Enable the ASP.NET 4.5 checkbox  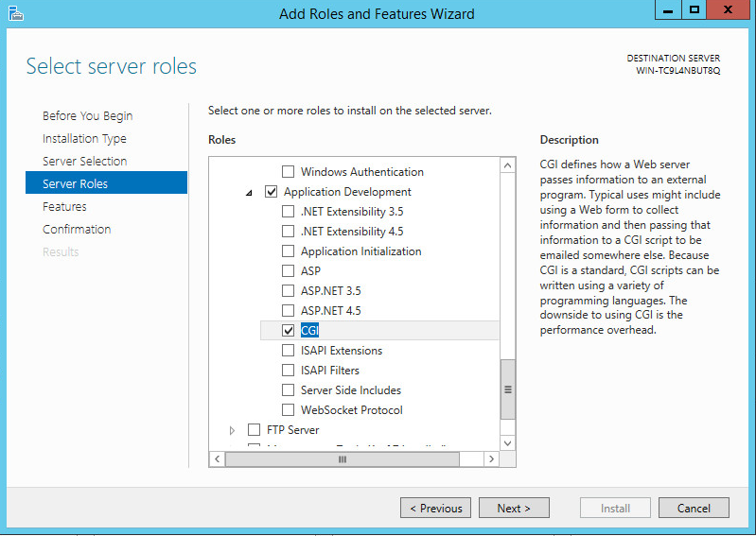point(289,311)
